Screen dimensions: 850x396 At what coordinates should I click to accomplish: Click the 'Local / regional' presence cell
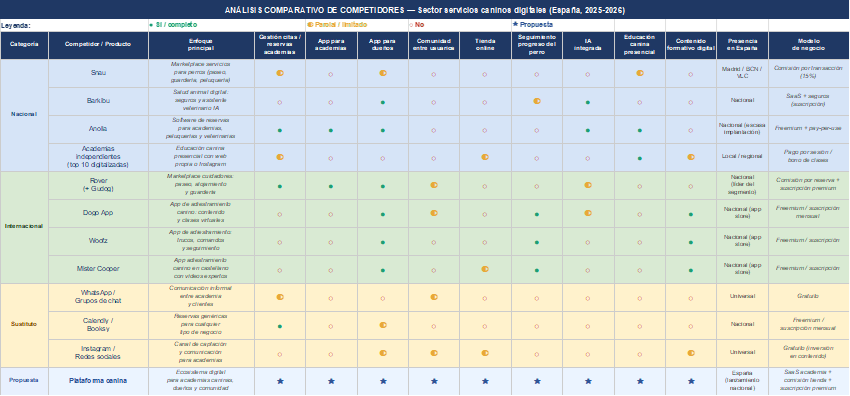click(742, 157)
